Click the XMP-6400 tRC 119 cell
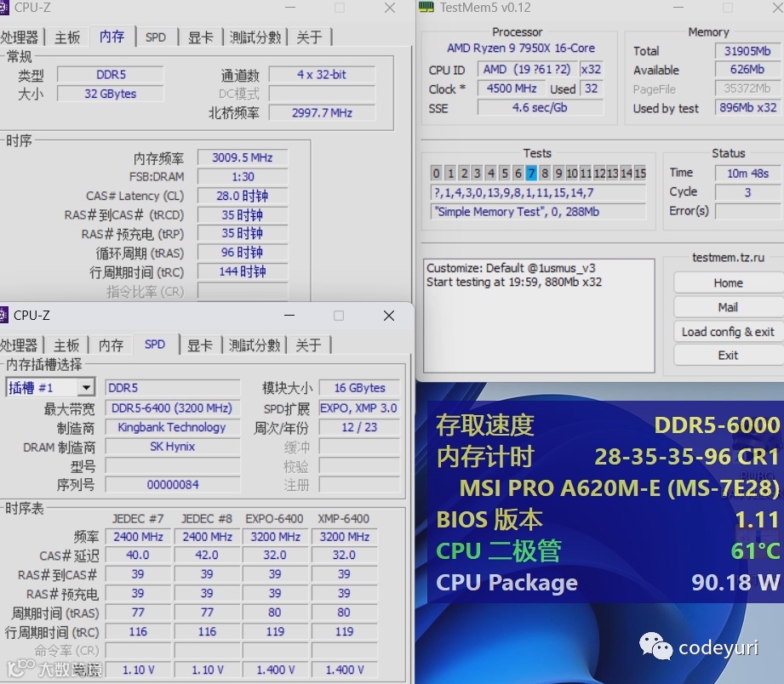The height and width of the screenshot is (684, 784). coord(344,631)
